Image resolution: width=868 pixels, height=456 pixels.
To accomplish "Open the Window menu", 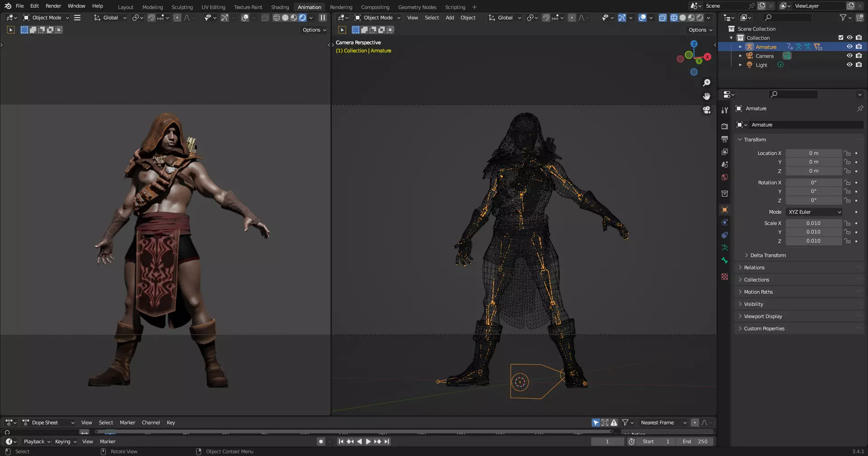I will (76, 6).
